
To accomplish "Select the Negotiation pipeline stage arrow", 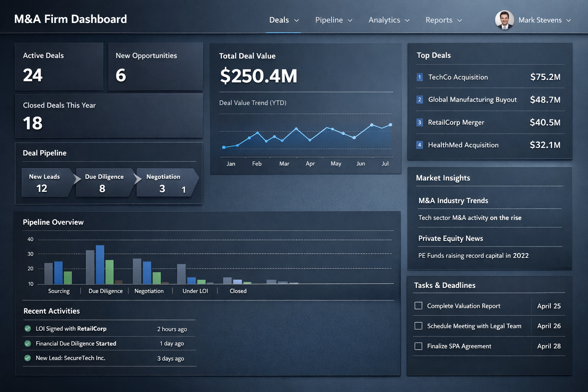I will (x=165, y=183).
